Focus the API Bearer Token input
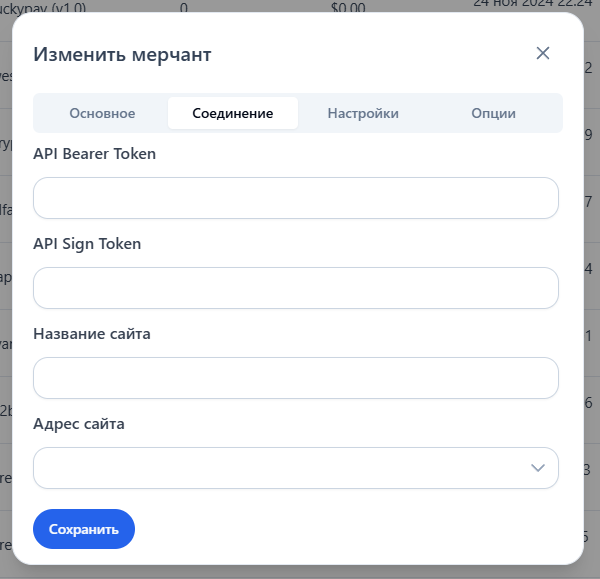This screenshot has height=579, width=600. tap(296, 198)
